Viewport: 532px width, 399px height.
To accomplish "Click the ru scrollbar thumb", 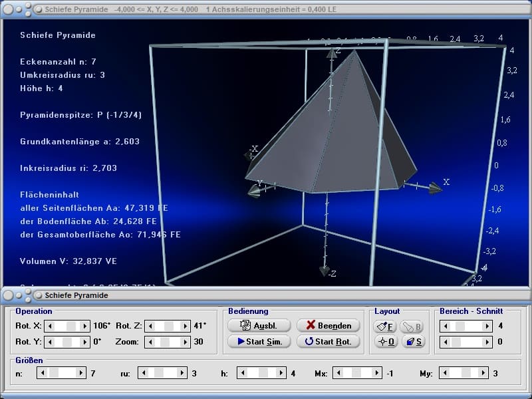I will coord(159,373).
